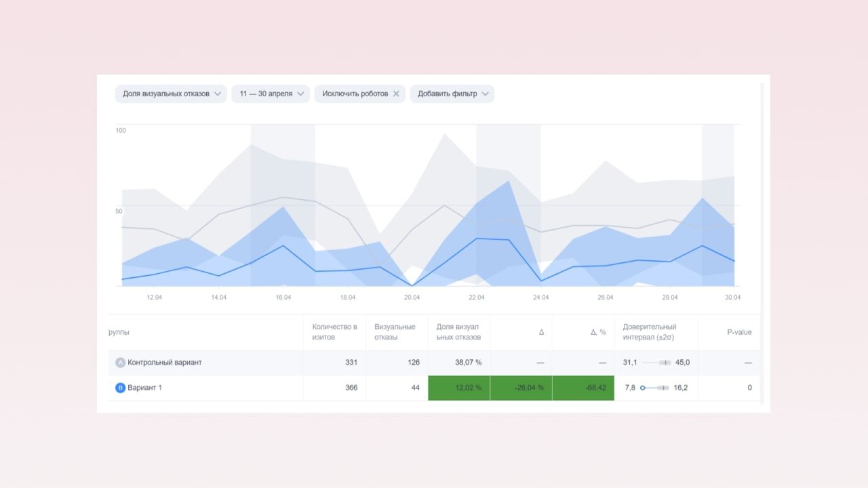Click the upper bound value '16,2'

tap(682, 388)
